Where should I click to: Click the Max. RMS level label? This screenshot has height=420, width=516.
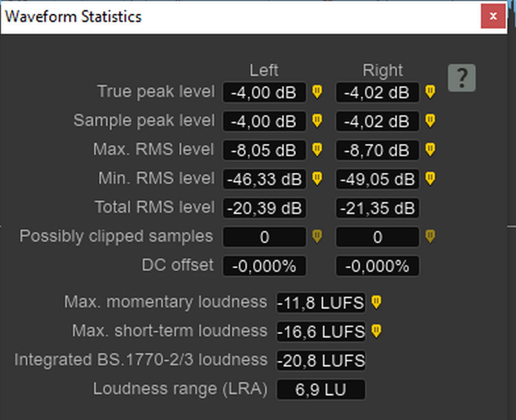153,149
